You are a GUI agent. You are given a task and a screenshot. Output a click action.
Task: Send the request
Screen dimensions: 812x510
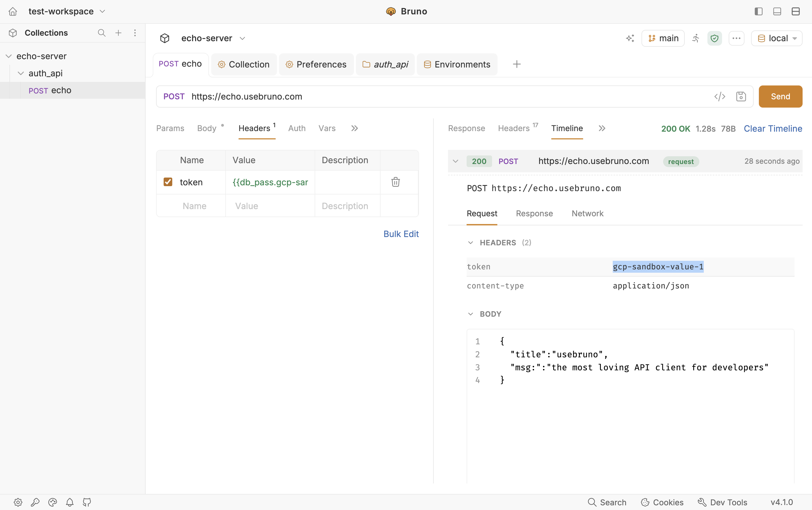(780, 97)
